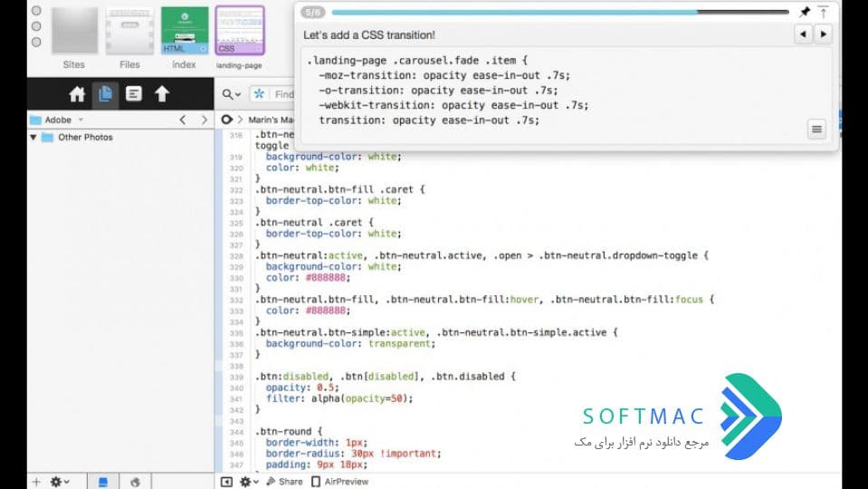Open the Home sidebar icon
Screen dimensions: 868x489
[77, 94]
